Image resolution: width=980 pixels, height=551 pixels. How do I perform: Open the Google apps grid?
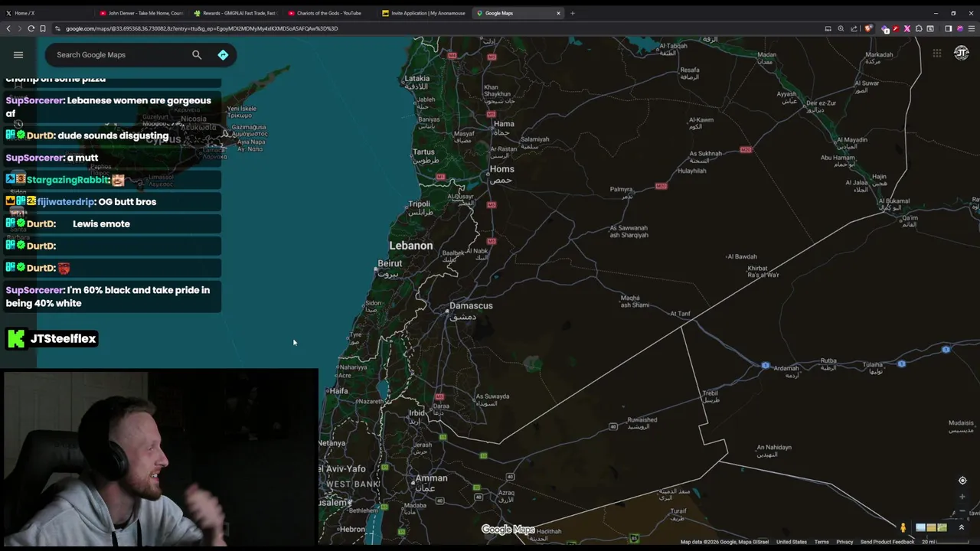pos(936,53)
